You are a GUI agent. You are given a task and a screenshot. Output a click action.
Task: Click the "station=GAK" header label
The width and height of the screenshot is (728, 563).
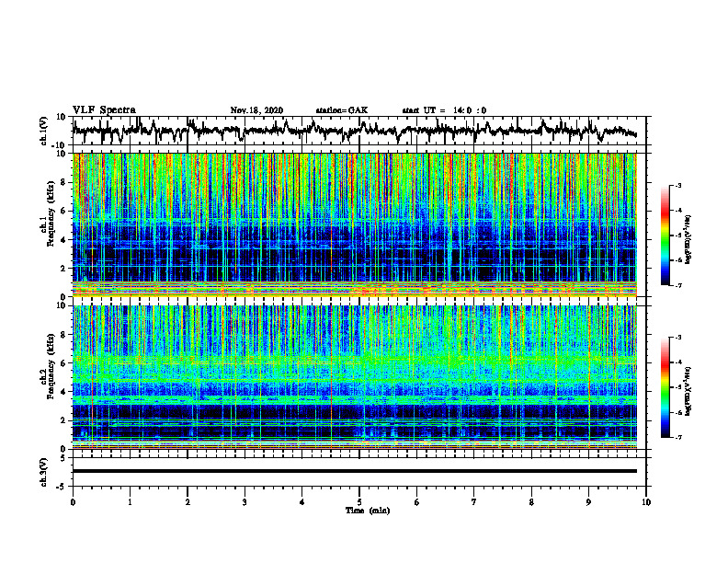(342, 110)
